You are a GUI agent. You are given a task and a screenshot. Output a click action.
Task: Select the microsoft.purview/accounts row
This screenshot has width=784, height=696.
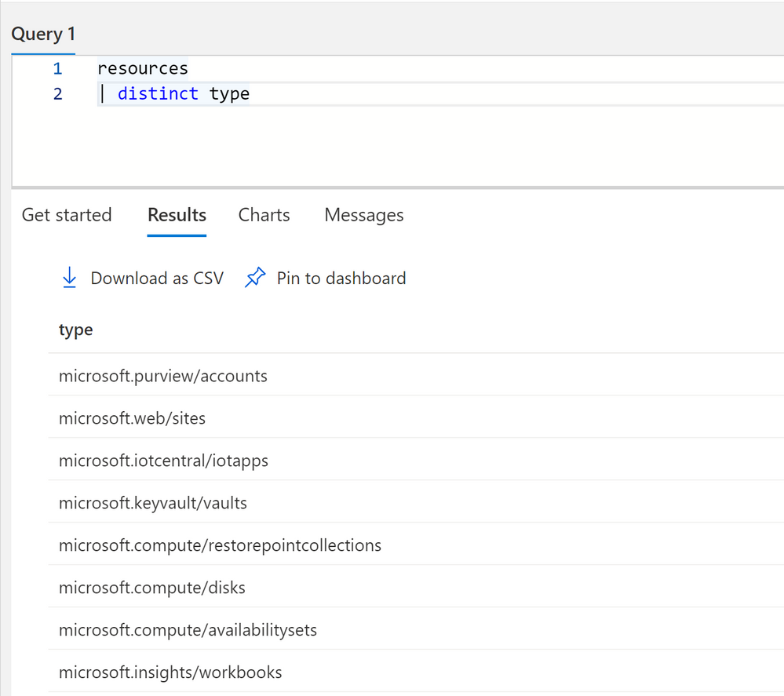click(x=416, y=376)
